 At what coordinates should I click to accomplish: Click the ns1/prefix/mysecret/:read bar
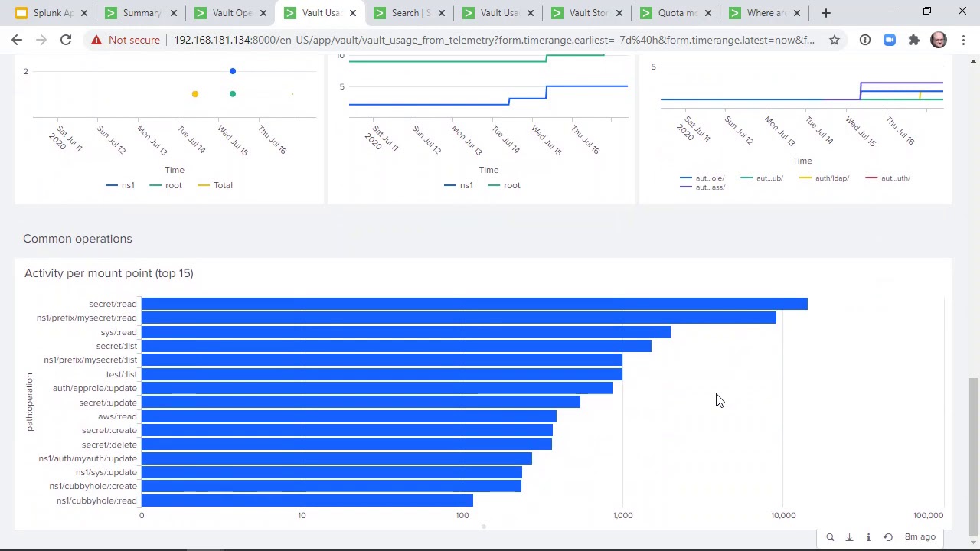tap(459, 318)
